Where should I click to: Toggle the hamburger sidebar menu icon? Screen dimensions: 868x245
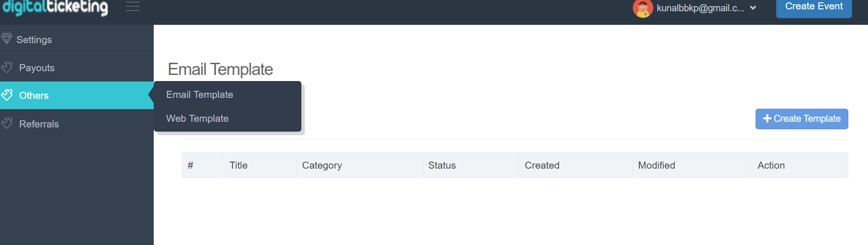coord(133,6)
